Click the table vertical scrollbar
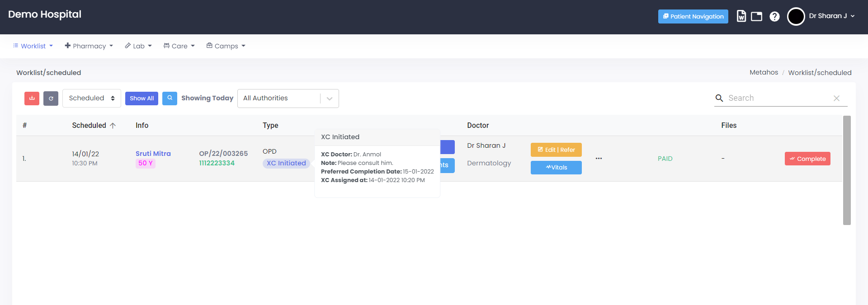Viewport: 868px width, 305px height. (847, 170)
